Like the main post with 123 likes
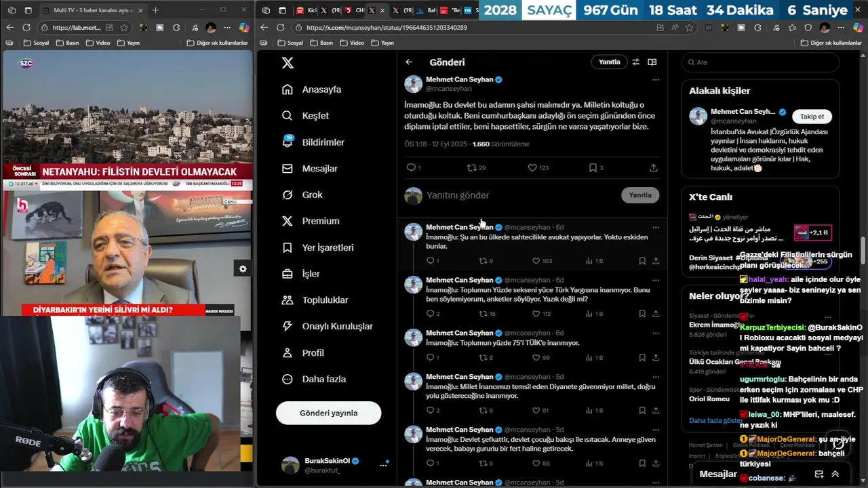The width and height of the screenshot is (868, 488). (538, 167)
